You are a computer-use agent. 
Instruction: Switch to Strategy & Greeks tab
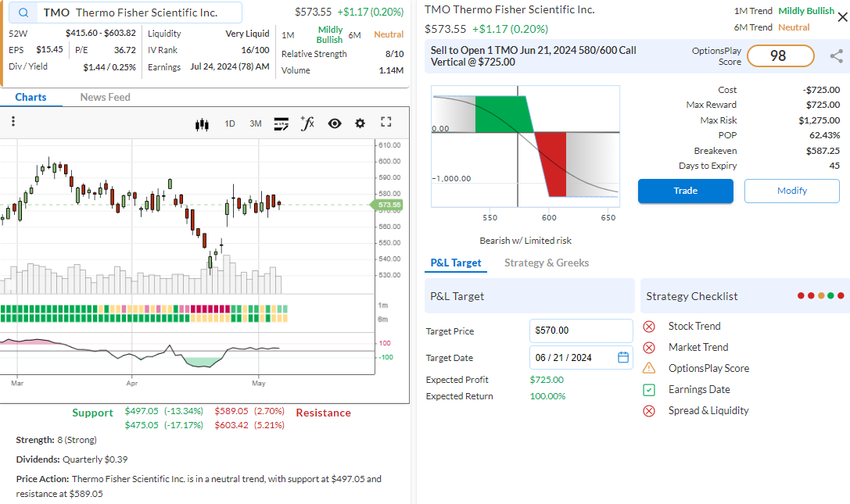(x=547, y=263)
